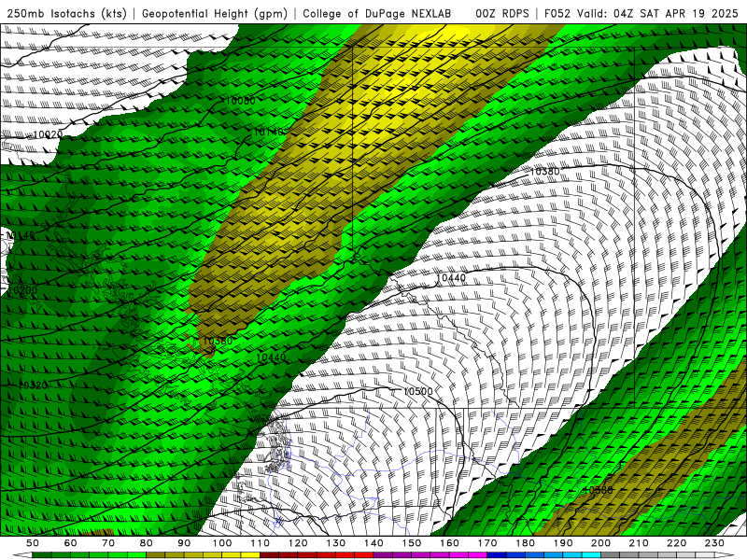The width and height of the screenshot is (747, 560).
Task: Click the 180 knot value on color scale
Action: click(x=525, y=543)
